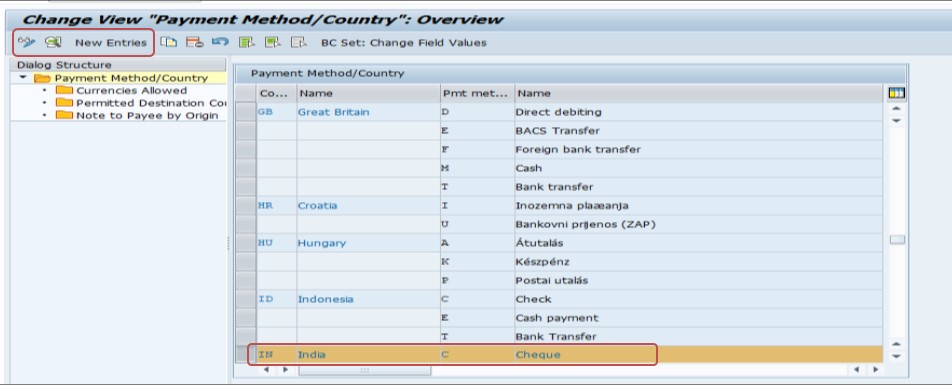
Task: Click the GB country code cell
Action: (x=276, y=112)
